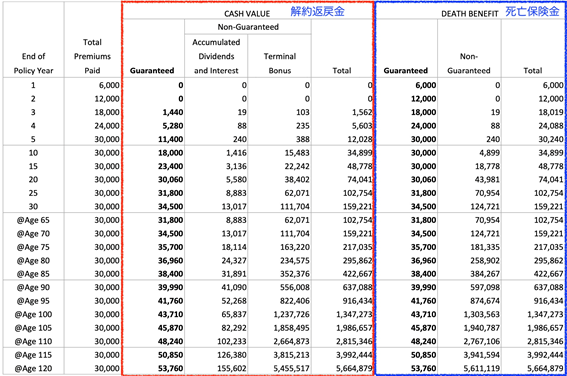Click the Terminal Bonus column header
This screenshot has height=376, width=567.
click(x=280, y=63)
